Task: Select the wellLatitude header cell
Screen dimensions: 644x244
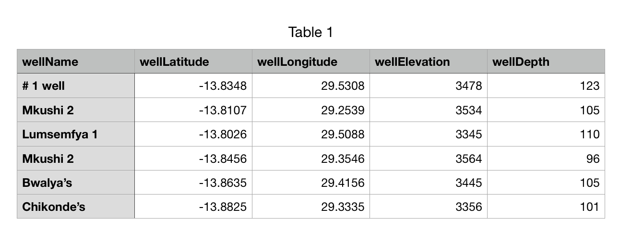Action: click(193, 61)
